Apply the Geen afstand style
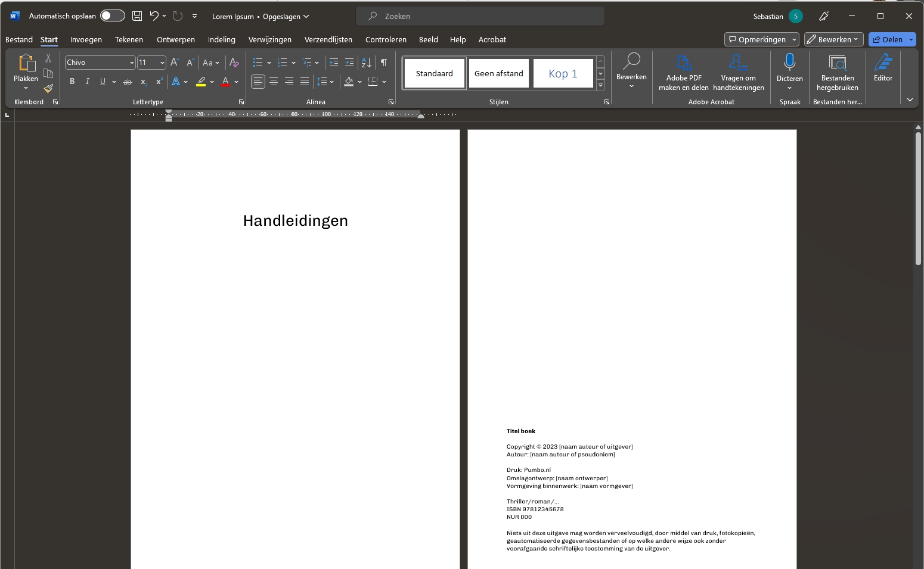This screenshot has height=569, width=924. pos(499,73)
